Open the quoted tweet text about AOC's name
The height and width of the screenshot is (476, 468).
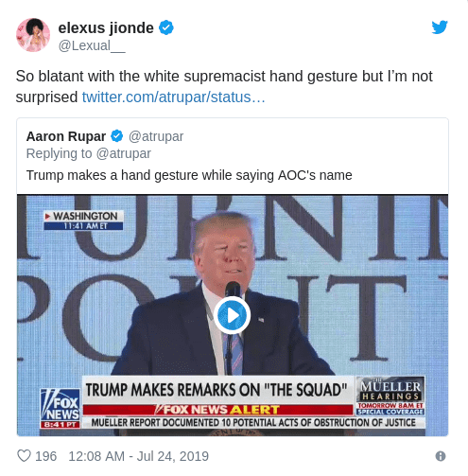(x=189, y=175)
